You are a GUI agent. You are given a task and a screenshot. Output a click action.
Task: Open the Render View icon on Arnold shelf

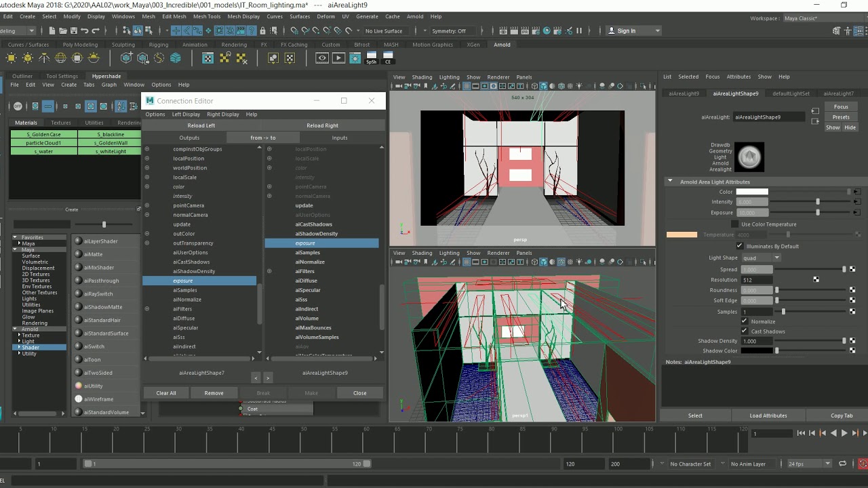(322, 58)
